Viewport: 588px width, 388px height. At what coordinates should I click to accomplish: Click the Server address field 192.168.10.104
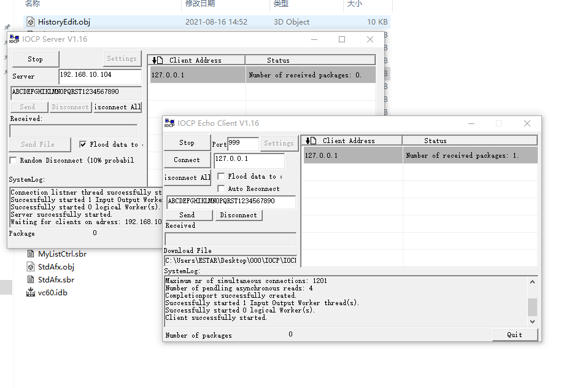click(100, 77)
